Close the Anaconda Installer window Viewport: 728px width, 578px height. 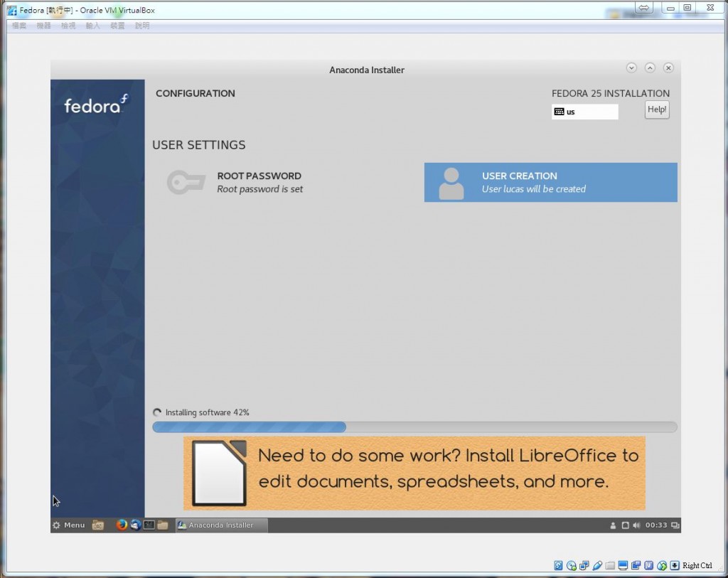click(x=668, y=68)
